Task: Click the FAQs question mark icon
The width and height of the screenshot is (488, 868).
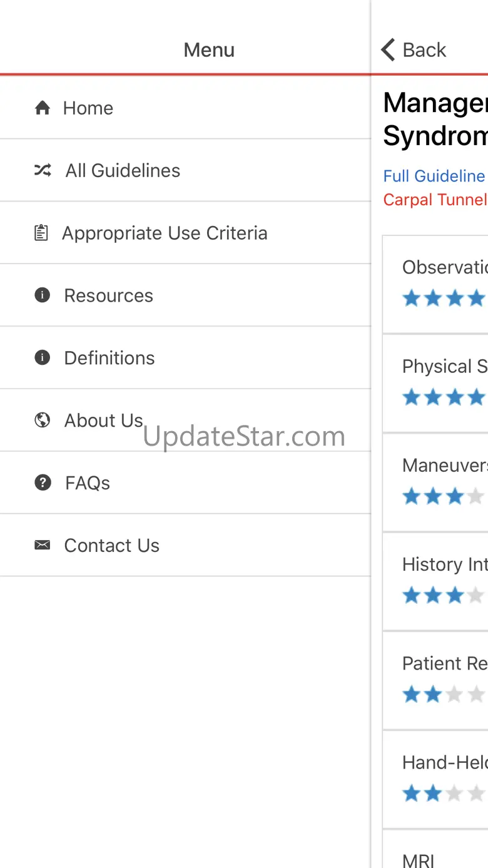Action: [x=43, y=483]
